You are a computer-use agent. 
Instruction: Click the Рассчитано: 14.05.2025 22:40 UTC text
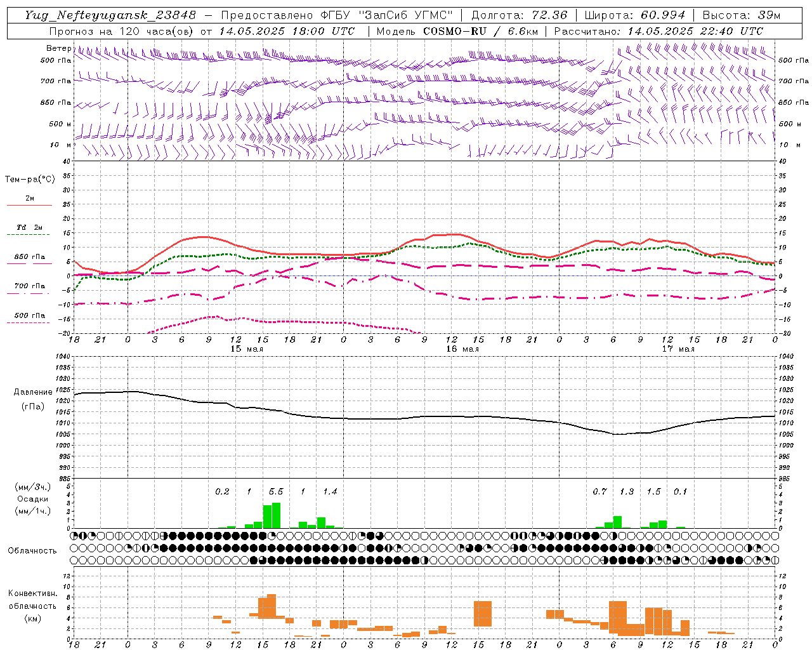coord(658,31)
